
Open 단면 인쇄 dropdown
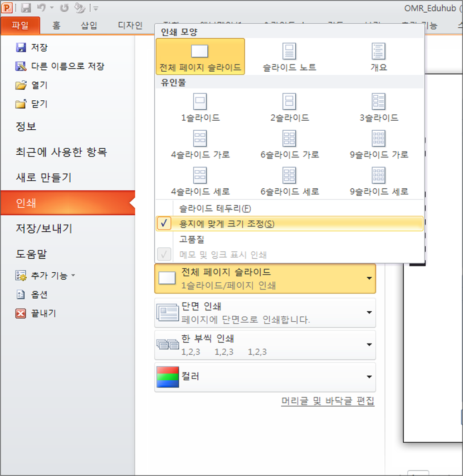[x=265, y=313]
